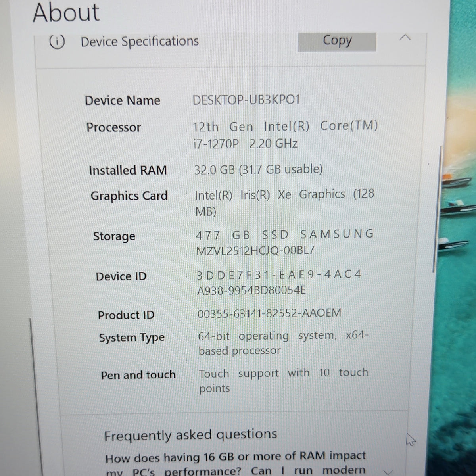
Task: Select the 12th Gen Intel Core processor value
Action: [285, 134]
